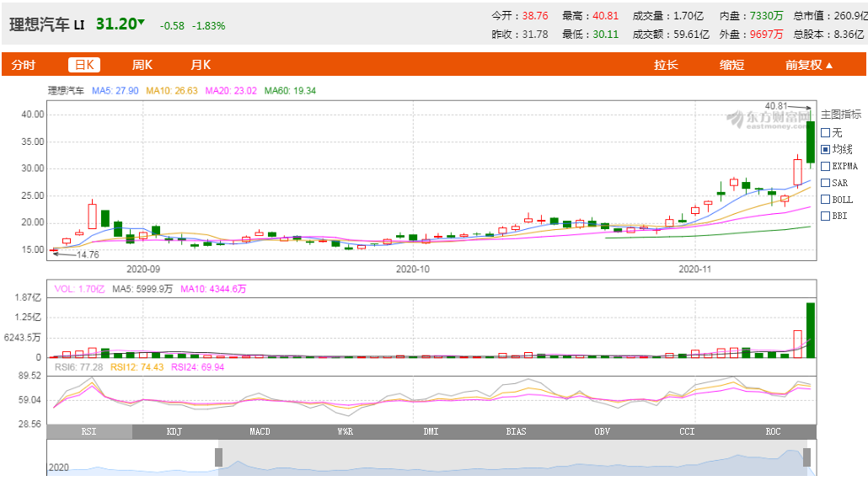
Task: Click the right handle of range slider
Action: click(x=806, y=457)
